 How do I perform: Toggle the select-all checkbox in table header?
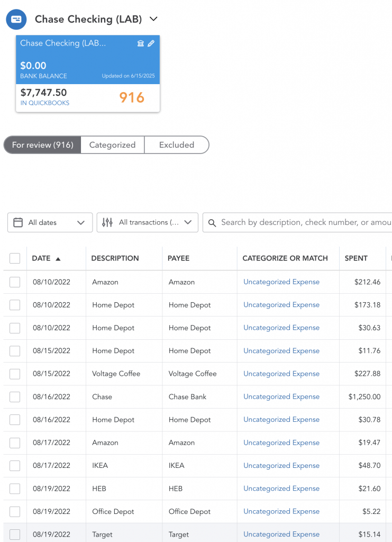15,258
